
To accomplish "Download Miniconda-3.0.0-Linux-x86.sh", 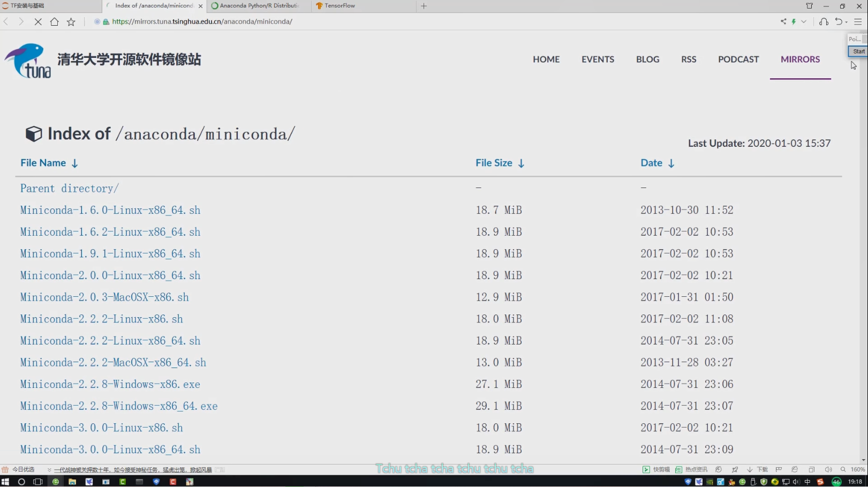I will tap(102, 428).
